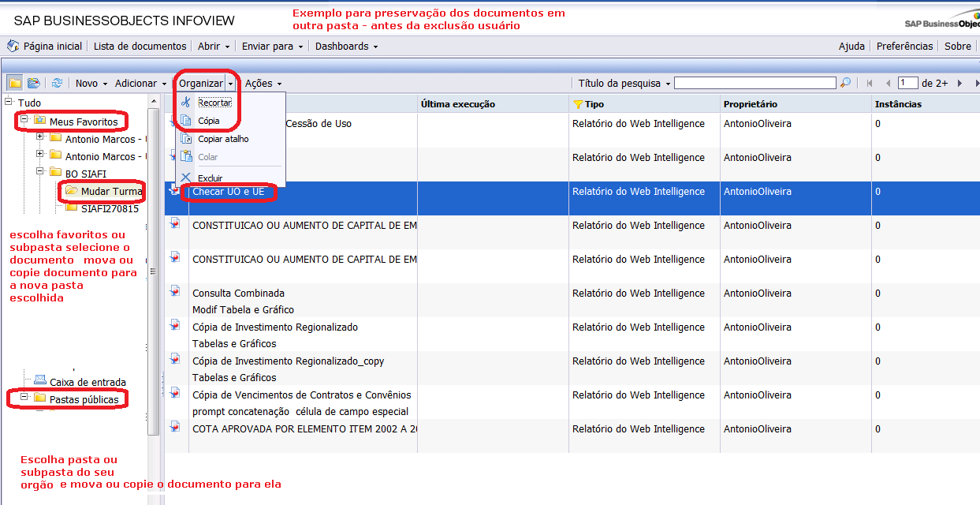
Task: Sort by the Instâncias column
Action: pyautogui.click(x=898, y=104)
